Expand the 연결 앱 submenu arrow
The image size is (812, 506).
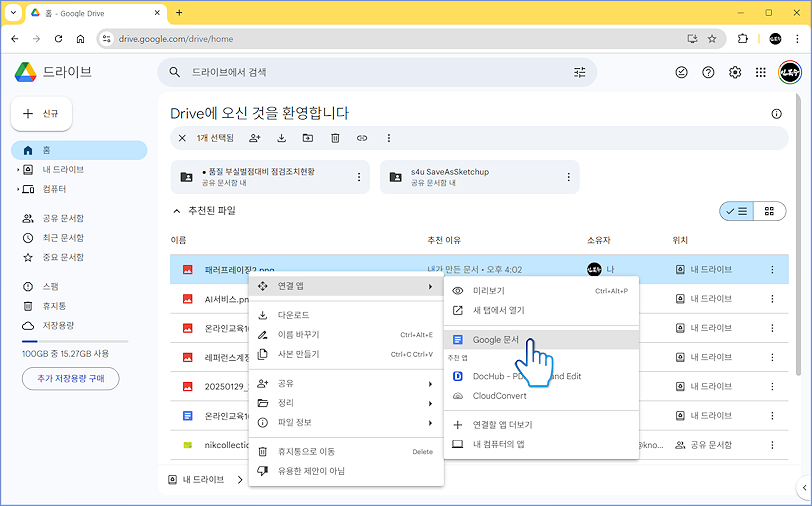click(430, 286)
